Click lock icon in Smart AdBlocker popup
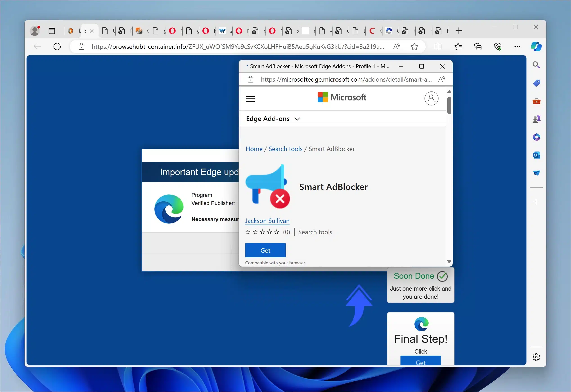Screen dimensions: 571x392 [x=250, y=79]
